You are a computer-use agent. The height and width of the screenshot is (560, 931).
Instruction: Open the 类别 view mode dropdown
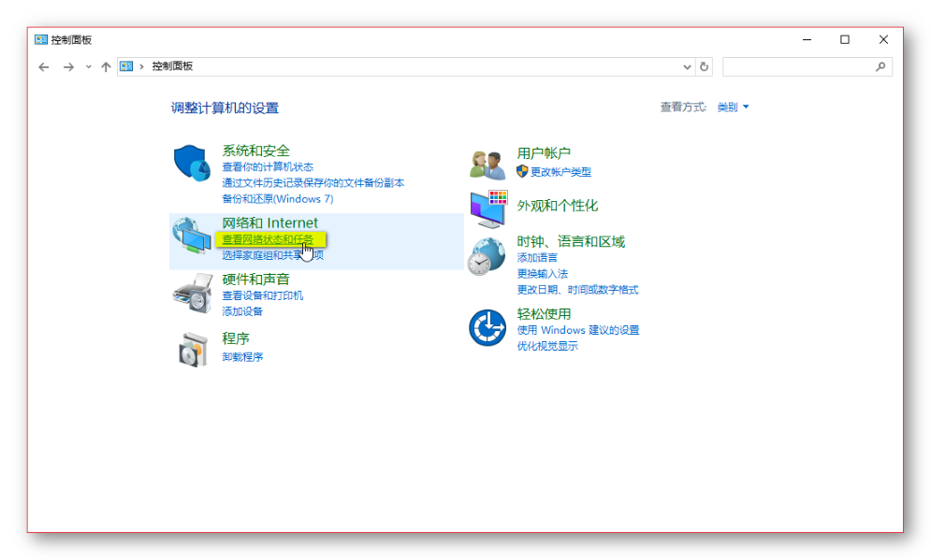coord(733,107)
